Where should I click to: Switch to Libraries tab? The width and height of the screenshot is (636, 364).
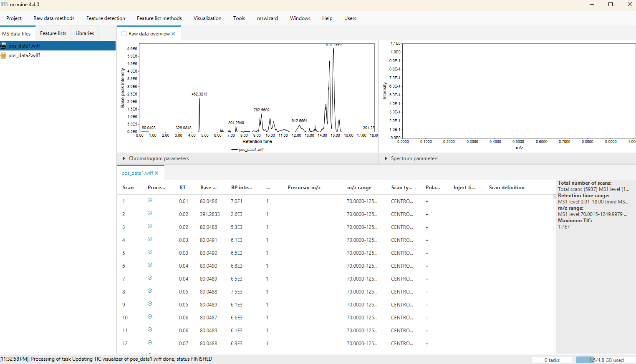click(x=85, y=33)
